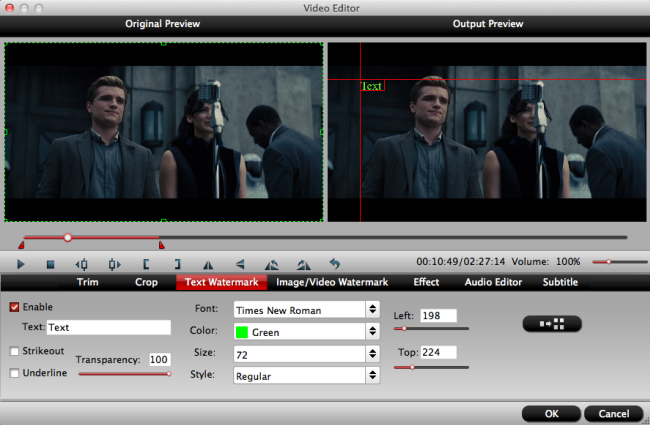Image resolution: width=650 pixels, height=425 pixels.
Task: Rotate video counterclockwise
Action: [x=272, y=265]
